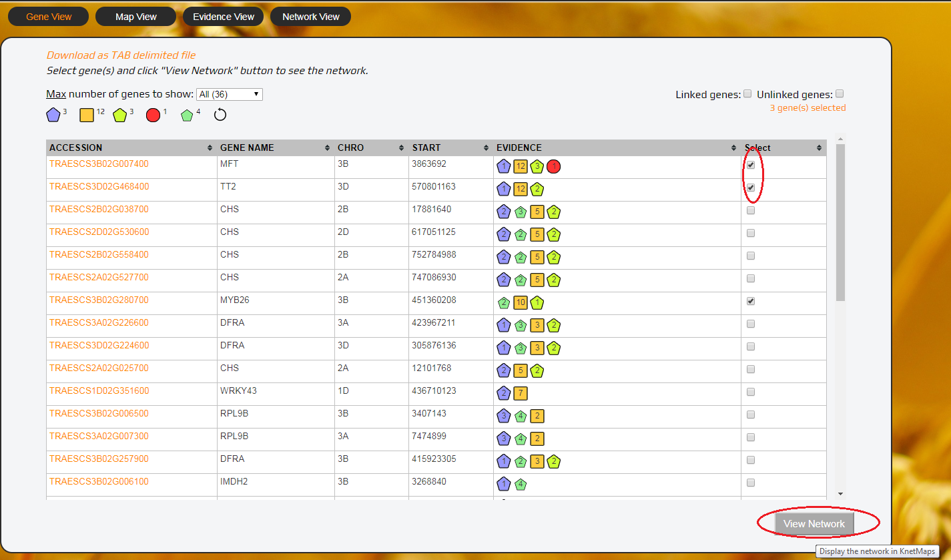Open the orange 10 evidence icon for MYB26
Screen dimensions: 951x560
[x=520, y=302]
